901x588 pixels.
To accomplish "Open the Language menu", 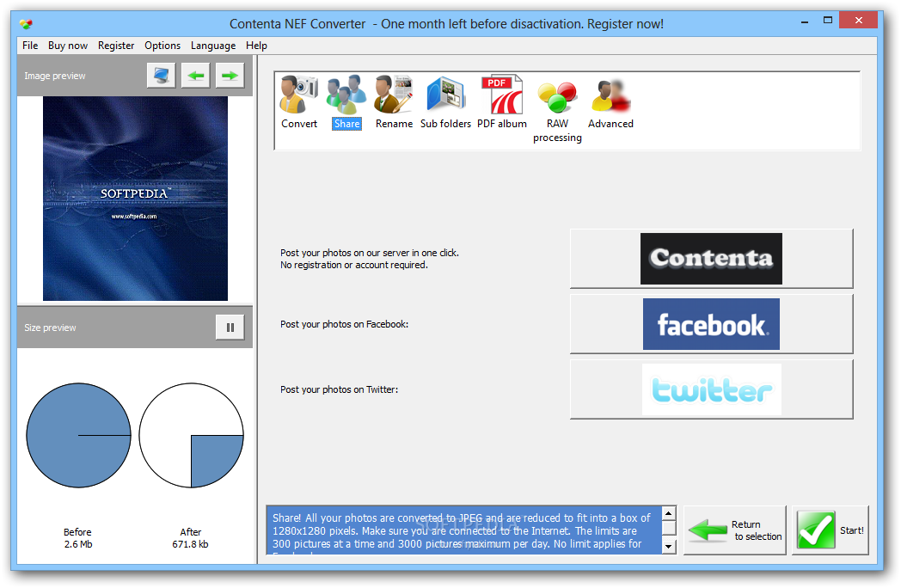I will 213,46.
